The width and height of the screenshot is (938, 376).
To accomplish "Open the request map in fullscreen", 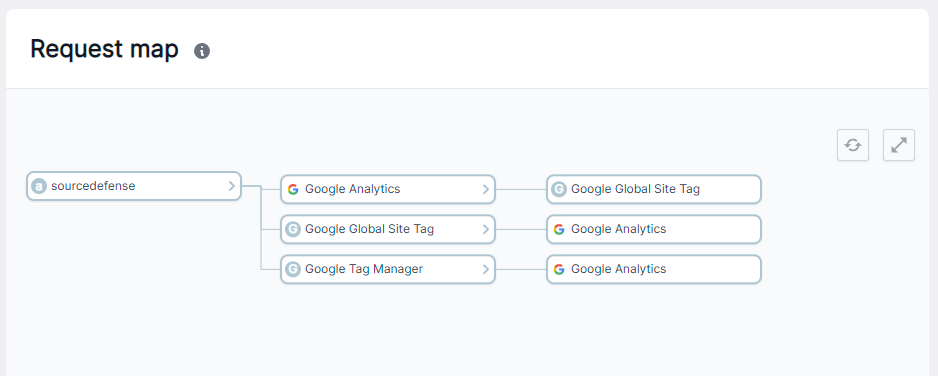I will [x=899, y=145].
